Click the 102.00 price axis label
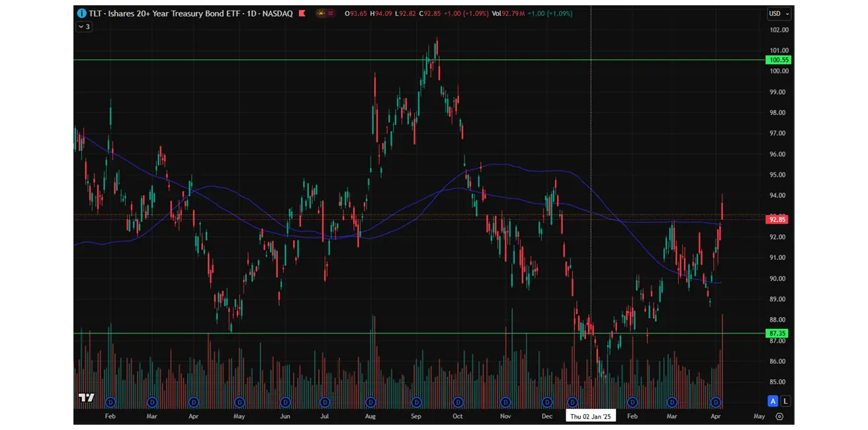The image size is (868, 430). pyautogui.click(x=779, y=30)
